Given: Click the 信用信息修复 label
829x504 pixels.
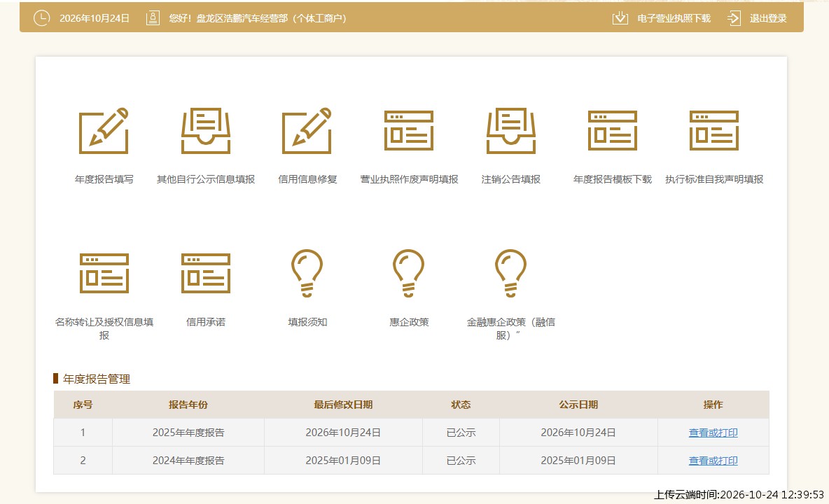Looking at the screenshot, I should 307,180.
